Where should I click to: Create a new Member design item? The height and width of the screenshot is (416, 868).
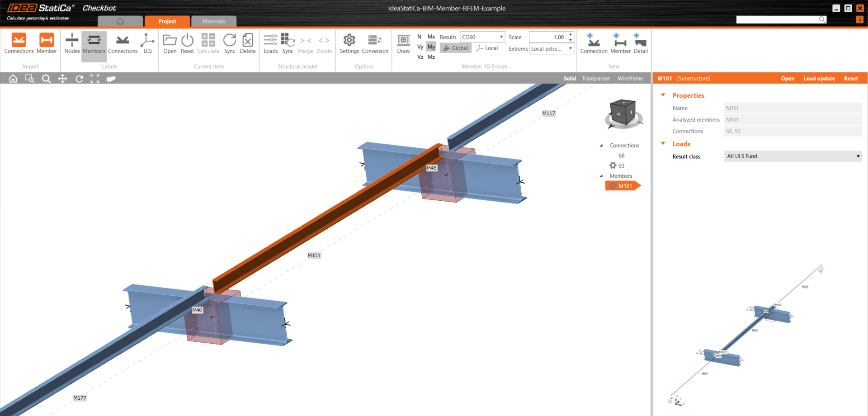620,44
